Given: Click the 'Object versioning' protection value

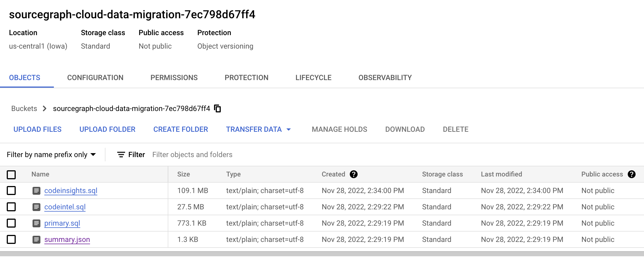Looking at the screenshot, I should 225,46.
